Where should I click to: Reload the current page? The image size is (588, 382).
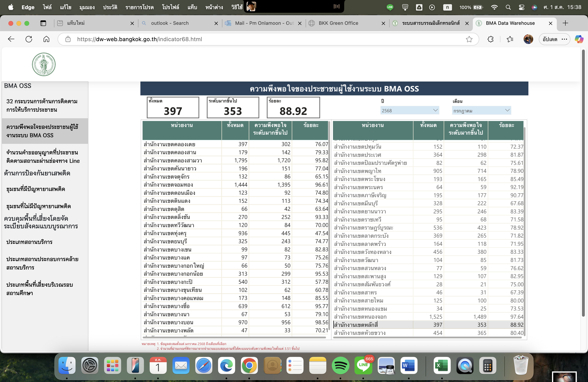tap(29, 39)
